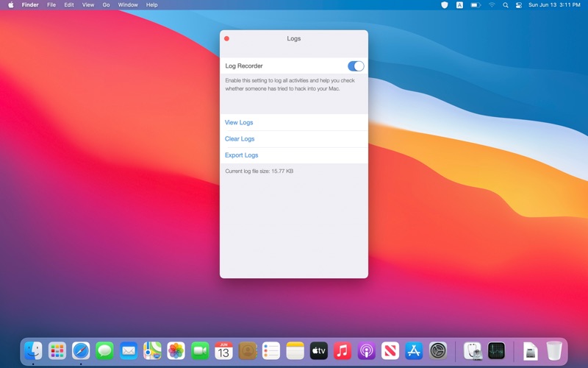Launch Activity Monitor from the Dock
The width and height of the screenshot is (588, 368).
pos(496,351)
